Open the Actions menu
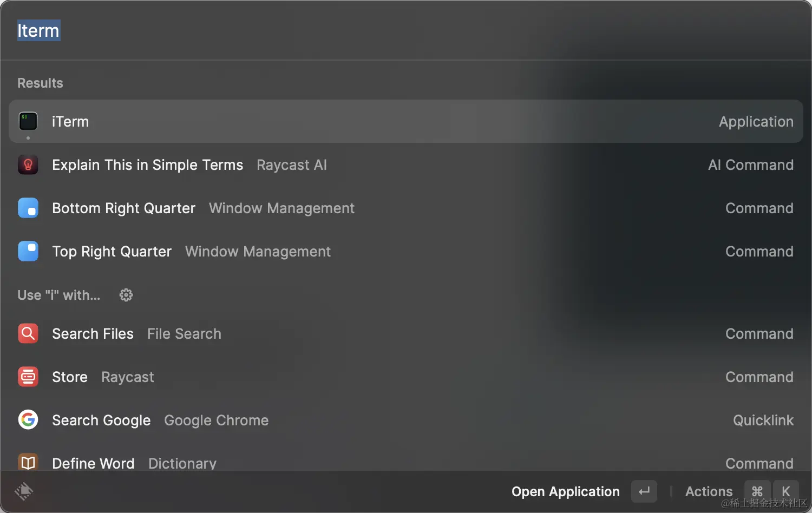Screen dimensions: 812x513 (741, 491)
